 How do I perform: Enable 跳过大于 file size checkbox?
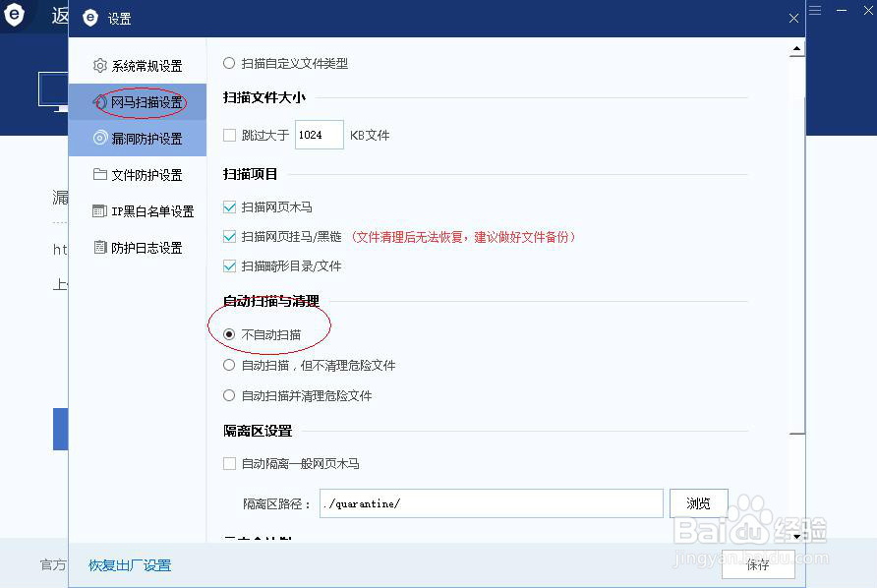(x=229, y=135)
